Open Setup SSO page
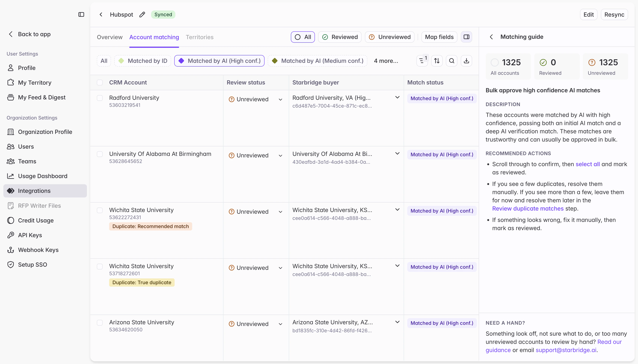Screen dimensions: 638x364 pos(45,264)
